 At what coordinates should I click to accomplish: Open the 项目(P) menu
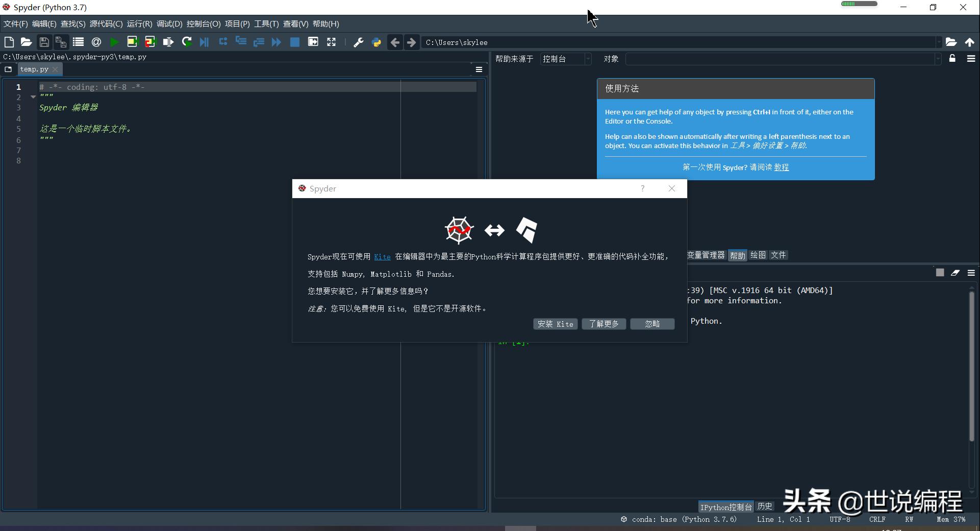click(237, 24)
